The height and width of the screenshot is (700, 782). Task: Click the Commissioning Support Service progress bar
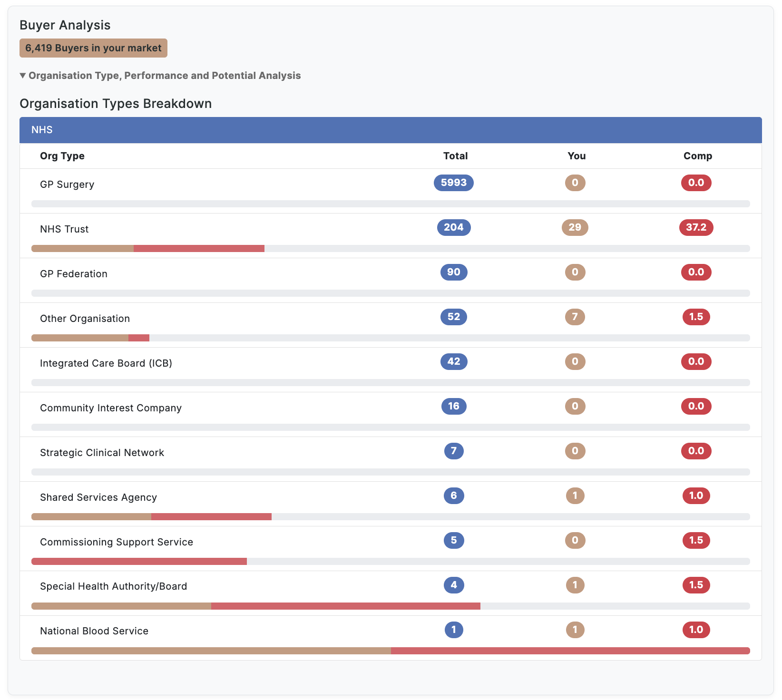point(391,562)
